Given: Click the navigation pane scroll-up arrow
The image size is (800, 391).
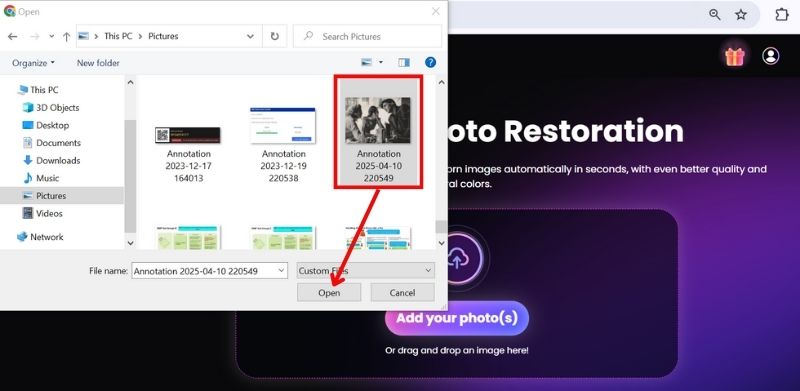Looking at the screenshot, I should coord(130,82).
